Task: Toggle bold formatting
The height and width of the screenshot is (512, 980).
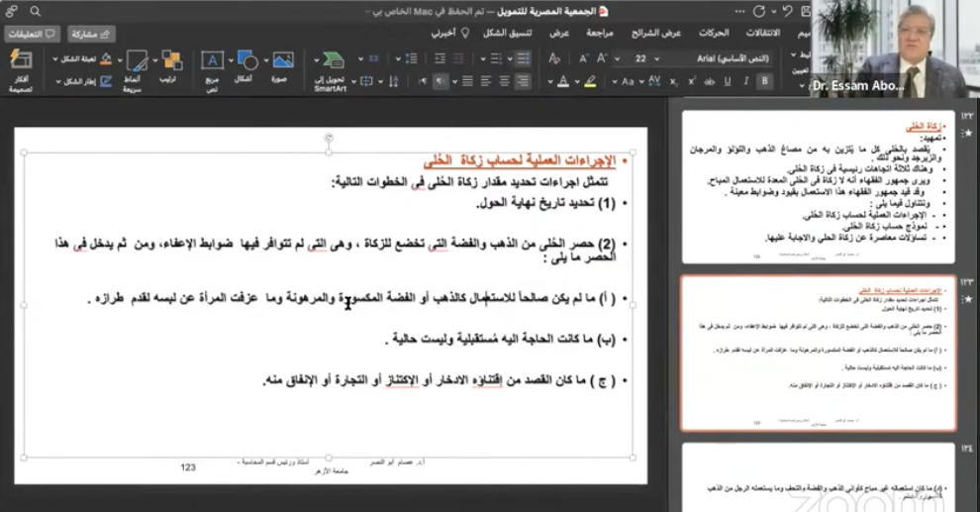Action: coord(764,81)
